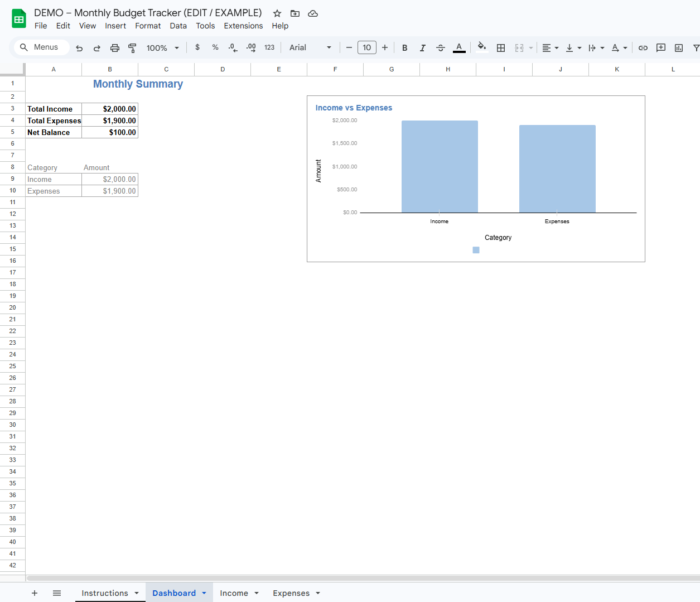
Task: Open the Insert menu
Action: 115,26
